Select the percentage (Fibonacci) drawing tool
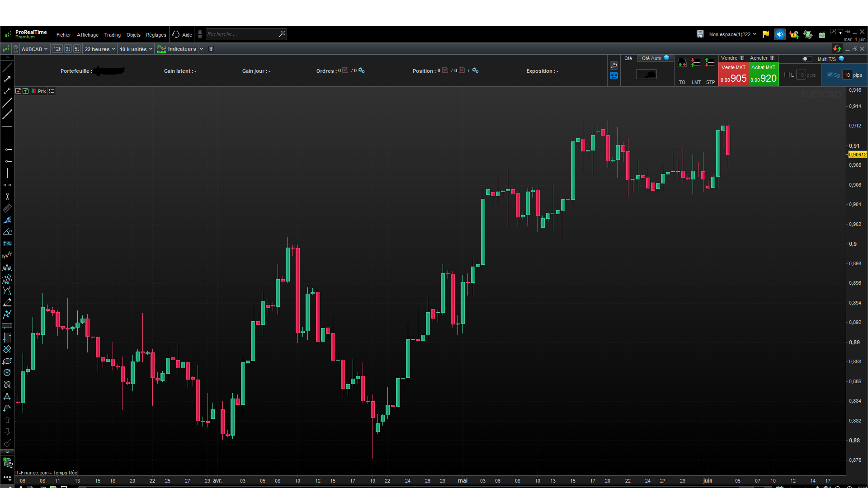 coord(7,244)
